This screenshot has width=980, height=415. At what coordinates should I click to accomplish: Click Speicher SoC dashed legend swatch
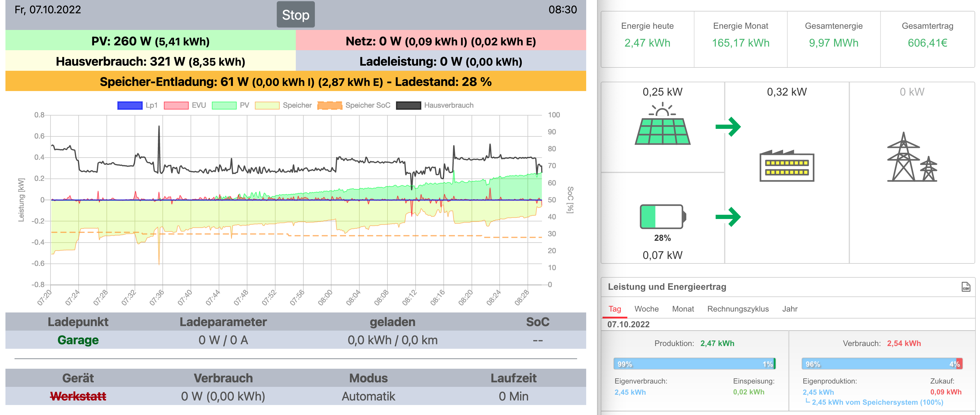click(x=329, y=105)
